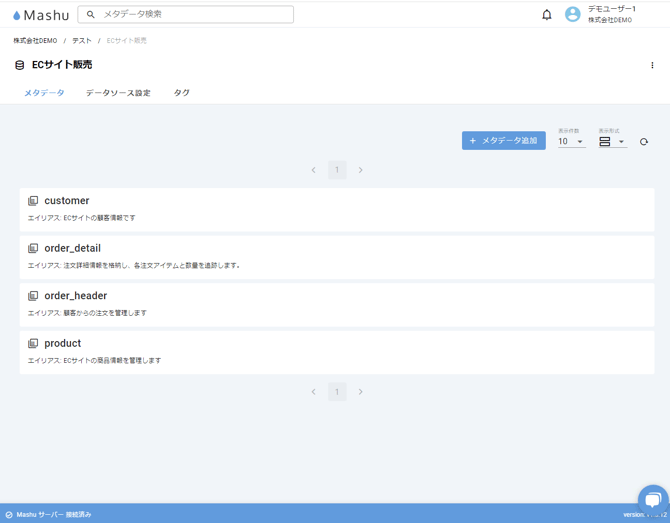Open the chat support bubble
Screen dimensions: 670x523
[652, 499]
